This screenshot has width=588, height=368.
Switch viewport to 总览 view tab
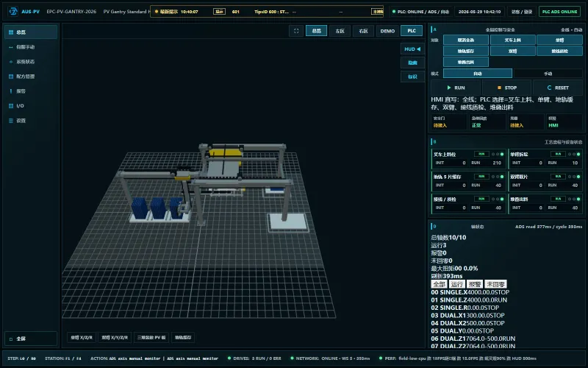[316, 31]
